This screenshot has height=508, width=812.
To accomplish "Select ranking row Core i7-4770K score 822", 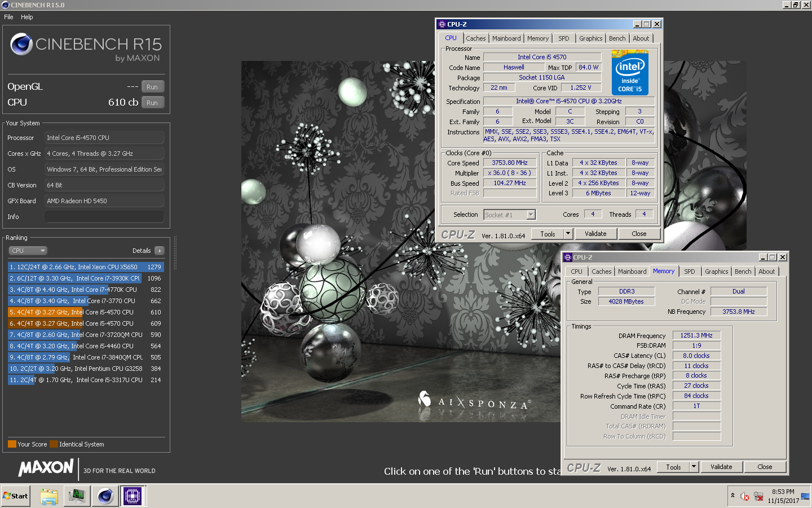I will tap(86, 290).
